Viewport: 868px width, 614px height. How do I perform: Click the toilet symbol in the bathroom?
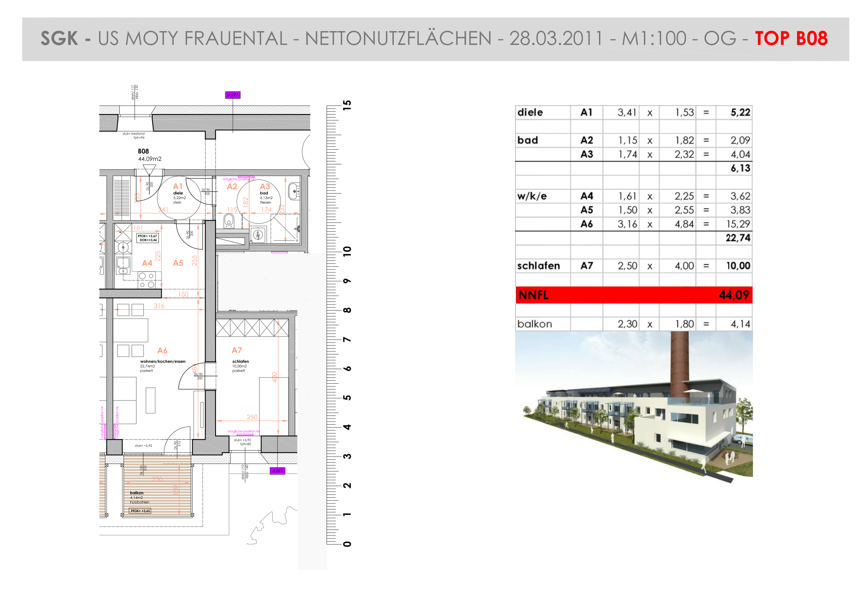click(x=229, y=221)
